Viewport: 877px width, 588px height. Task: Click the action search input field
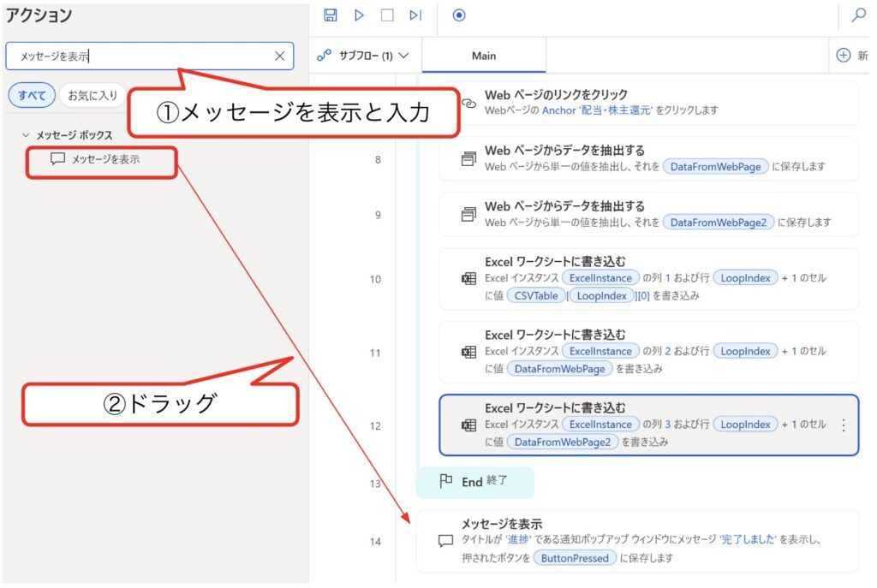(x=137, y=56)
